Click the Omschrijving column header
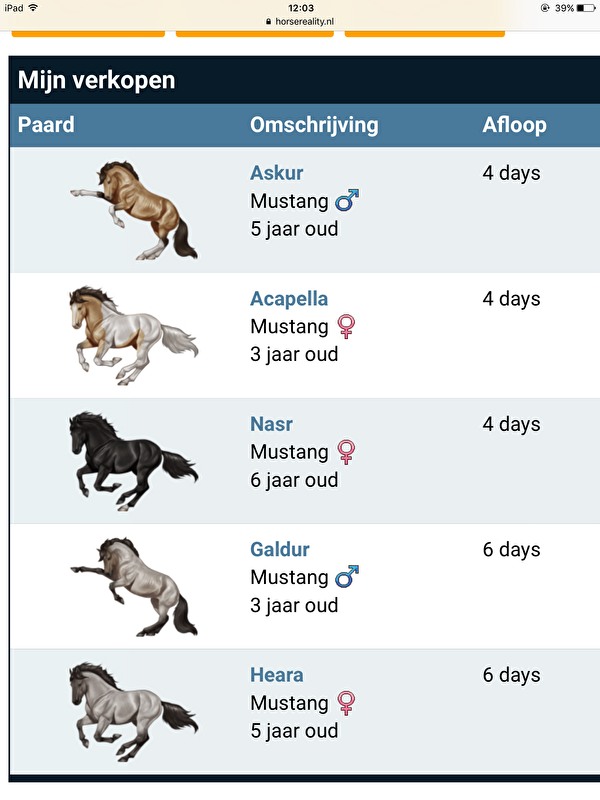600x800 pixels. (x=313, y=125)
